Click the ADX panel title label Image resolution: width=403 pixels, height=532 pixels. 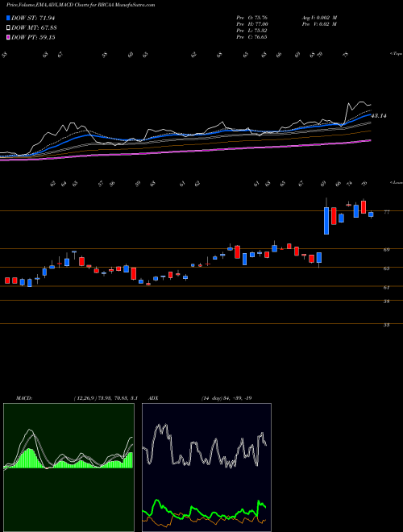point(153,398)
